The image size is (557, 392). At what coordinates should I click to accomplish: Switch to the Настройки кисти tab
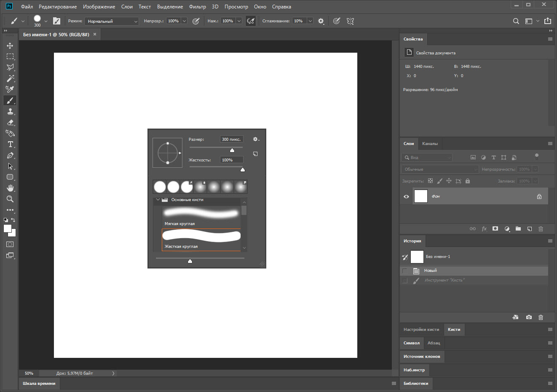pos(421,330)
